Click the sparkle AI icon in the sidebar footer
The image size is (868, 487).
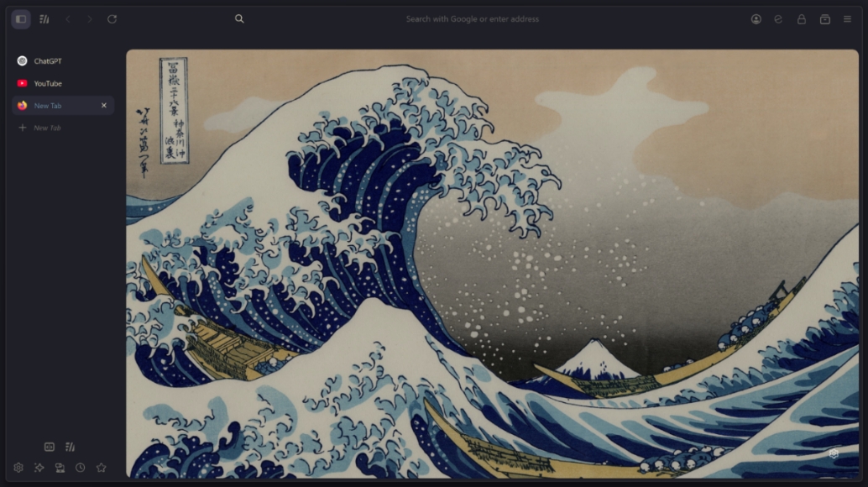[x=39, y=468]
